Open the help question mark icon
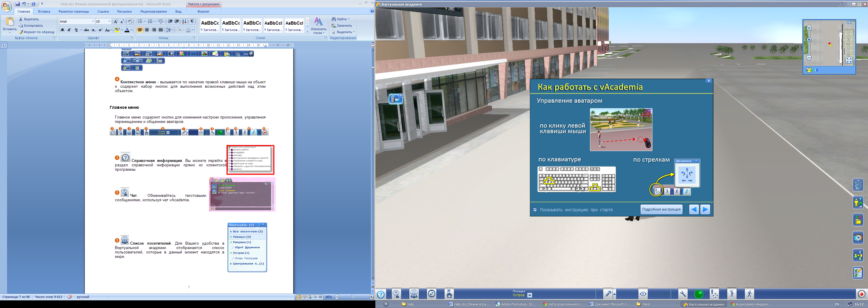Image resolution: width=868 pixels, height=308 pixels. pos(381,294)
